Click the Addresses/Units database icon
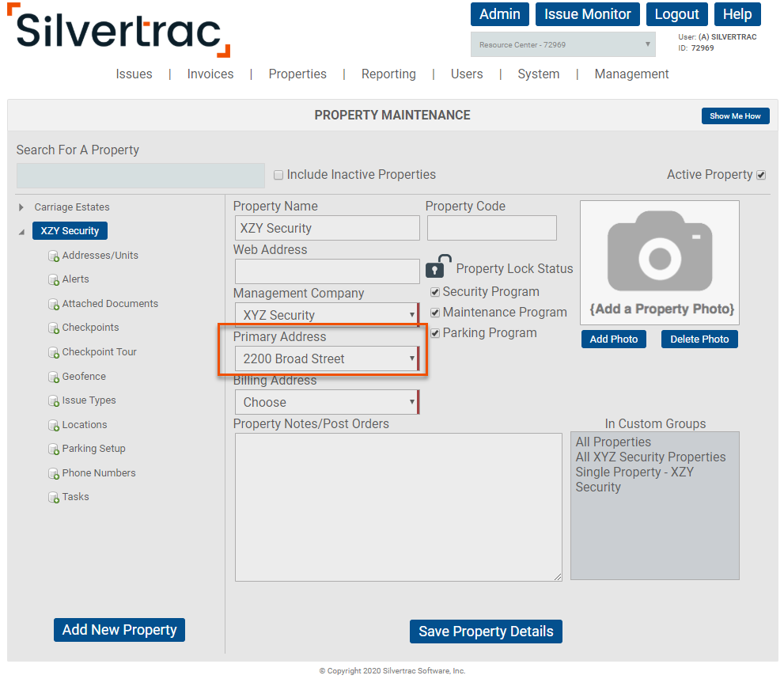 [54, 256]
